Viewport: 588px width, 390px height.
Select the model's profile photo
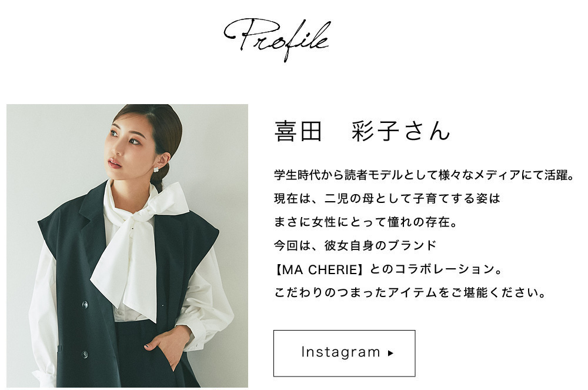(127, 246)
